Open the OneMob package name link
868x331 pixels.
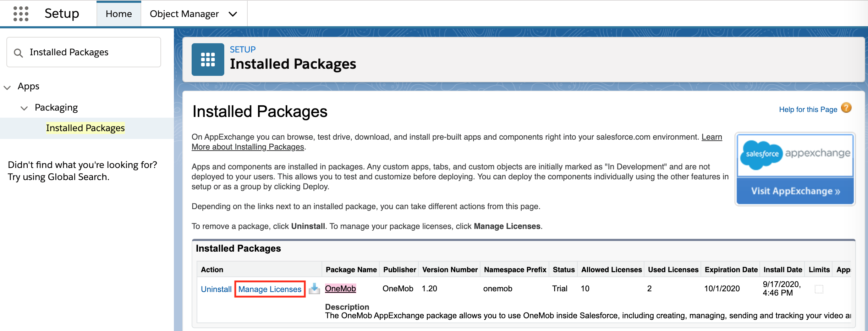(x=340, y=288)
